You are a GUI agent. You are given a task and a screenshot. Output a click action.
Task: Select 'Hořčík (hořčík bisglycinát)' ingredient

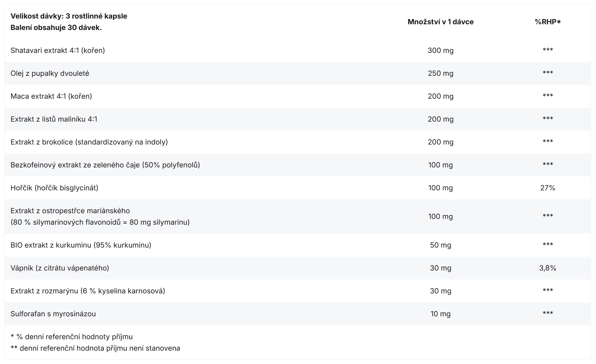54,188
